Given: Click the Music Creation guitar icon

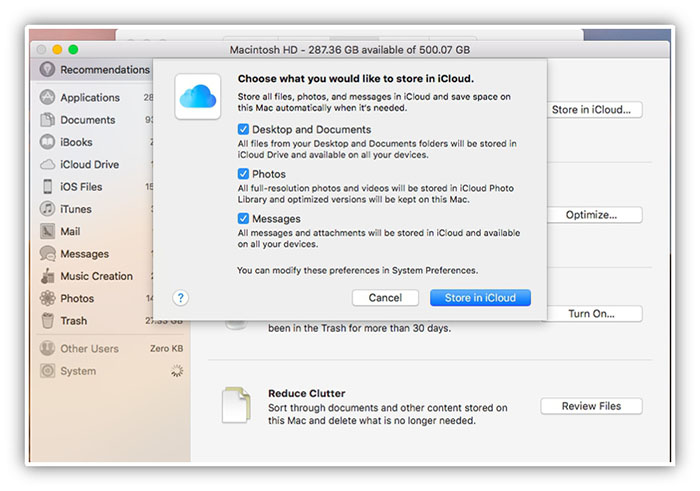Looking at the screenshot, I should (x=47, y=276).
